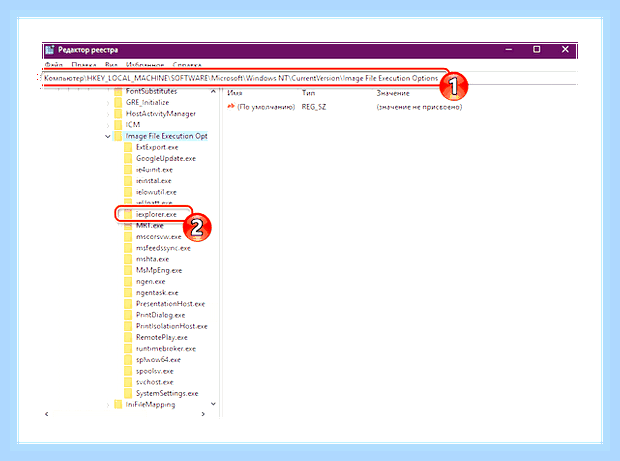The width and height of the screenshot is (620, 461).
Task: Select the splwow64.exe key
Action: tap(158, 360)
